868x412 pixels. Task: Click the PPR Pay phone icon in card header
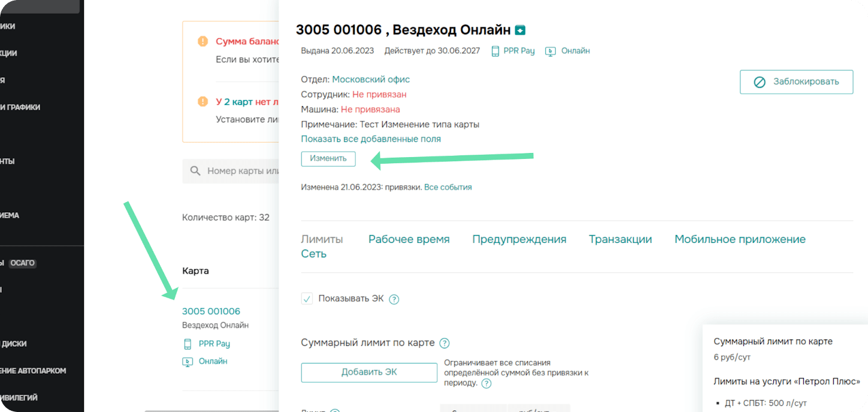coord(495,51)
